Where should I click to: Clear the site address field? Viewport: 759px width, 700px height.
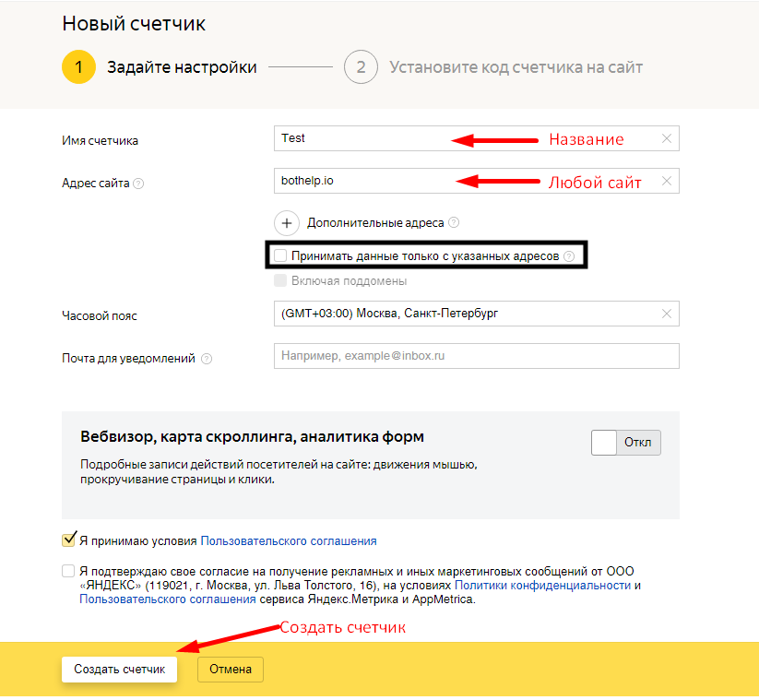667,181
